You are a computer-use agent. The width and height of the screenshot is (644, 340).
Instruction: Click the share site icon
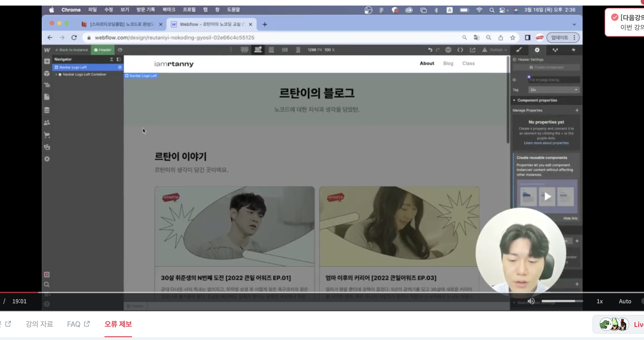[473, 50]
